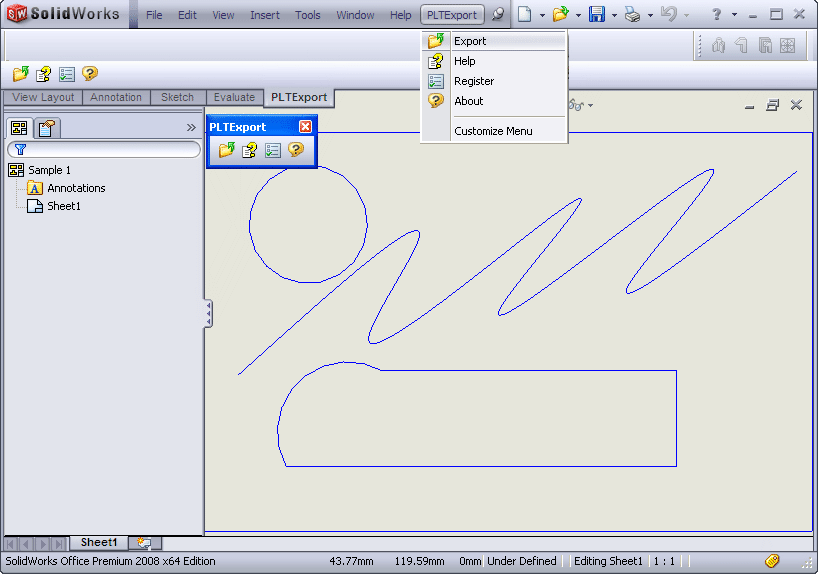
Task: Open the question mark help icon in title bar
Action: click(x=717, y=14)
